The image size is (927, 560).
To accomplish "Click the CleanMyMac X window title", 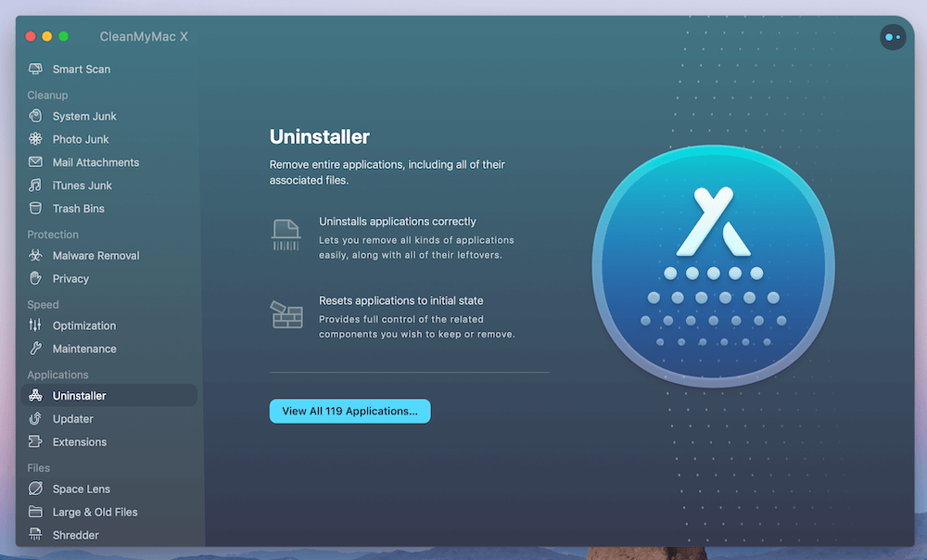I will pos(144,37).
